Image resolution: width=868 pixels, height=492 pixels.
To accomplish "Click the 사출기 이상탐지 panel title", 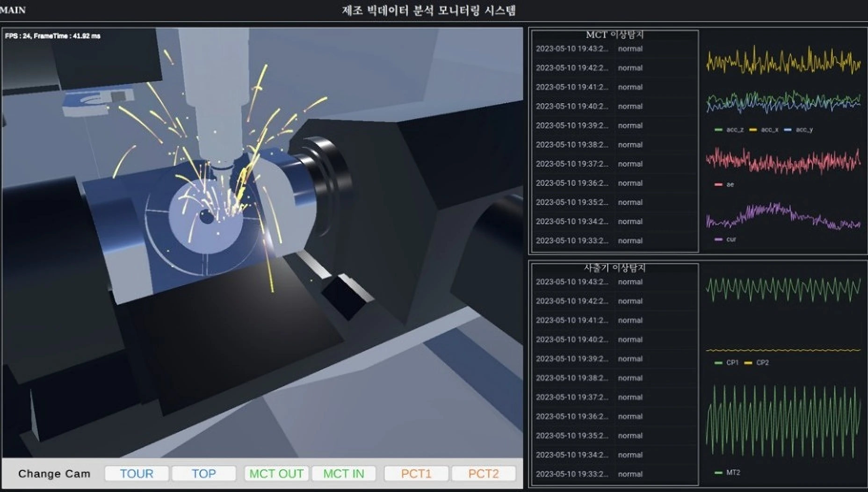I will [615, 268].
